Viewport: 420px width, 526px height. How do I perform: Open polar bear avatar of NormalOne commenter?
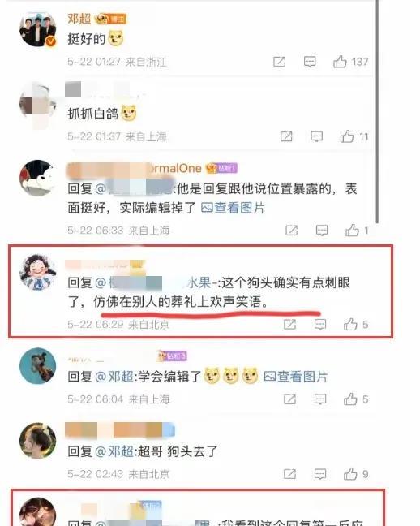[x=37, y=178]
